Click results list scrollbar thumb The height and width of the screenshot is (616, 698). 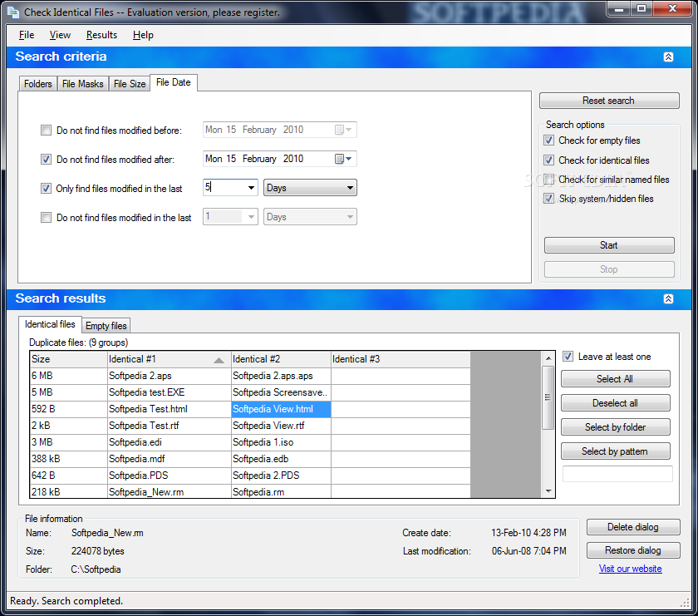(548, 397)
